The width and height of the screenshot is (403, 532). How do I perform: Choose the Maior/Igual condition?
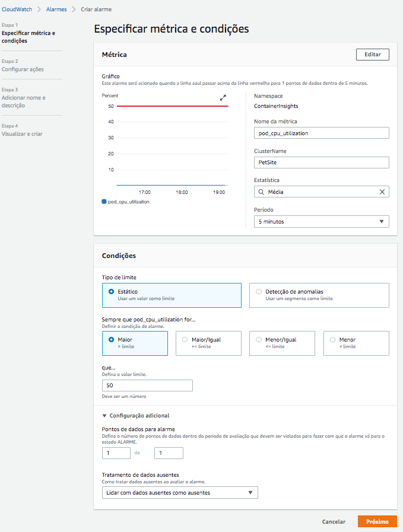pyautogui.click(x=208, y=343)
